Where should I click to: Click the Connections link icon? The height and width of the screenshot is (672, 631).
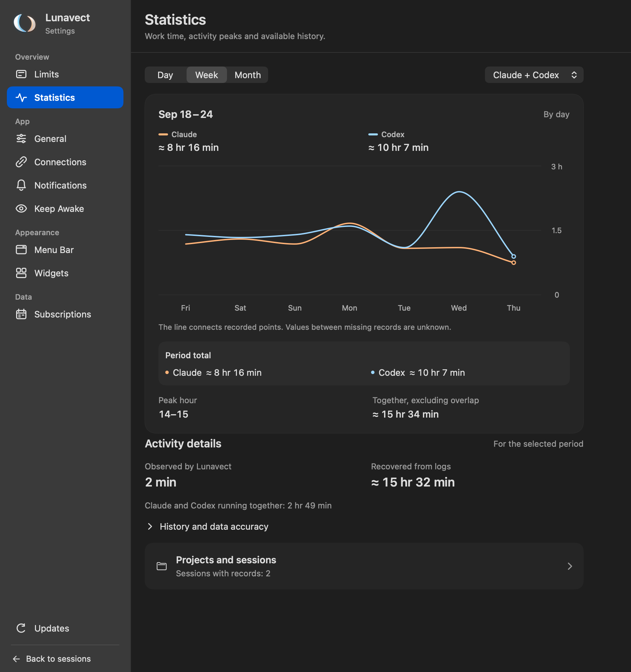(21, 162)
